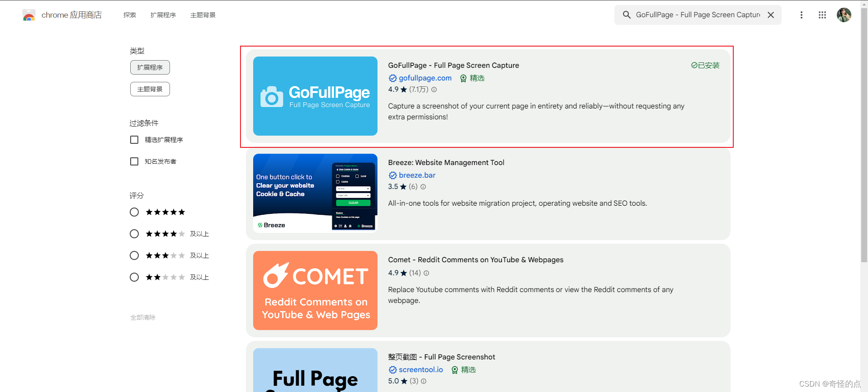Open the Google apps grid icon
This screenshot has height=392, width=868.
click(x=822, y=15)
